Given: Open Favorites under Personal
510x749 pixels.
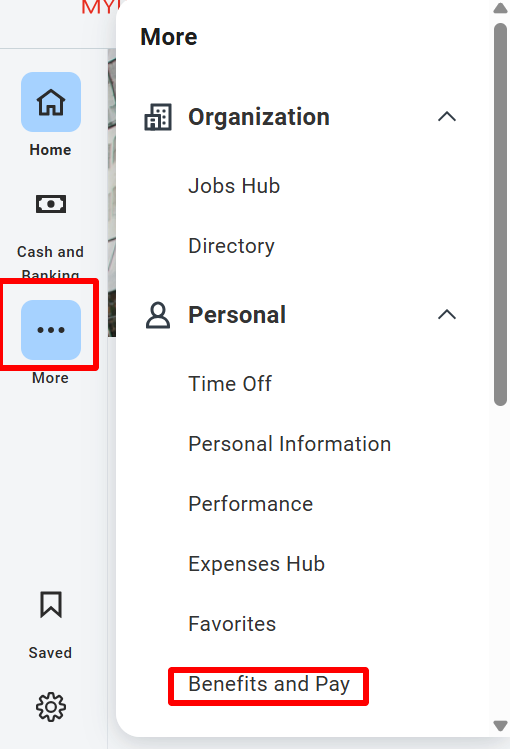Looking at the screenshot, I should (x=232, y=624).
